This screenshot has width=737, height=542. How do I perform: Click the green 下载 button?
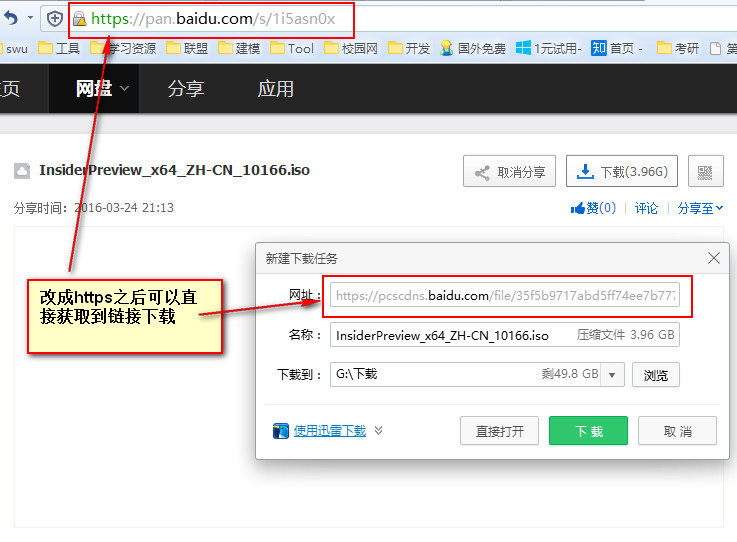click(x=588, y=431)
